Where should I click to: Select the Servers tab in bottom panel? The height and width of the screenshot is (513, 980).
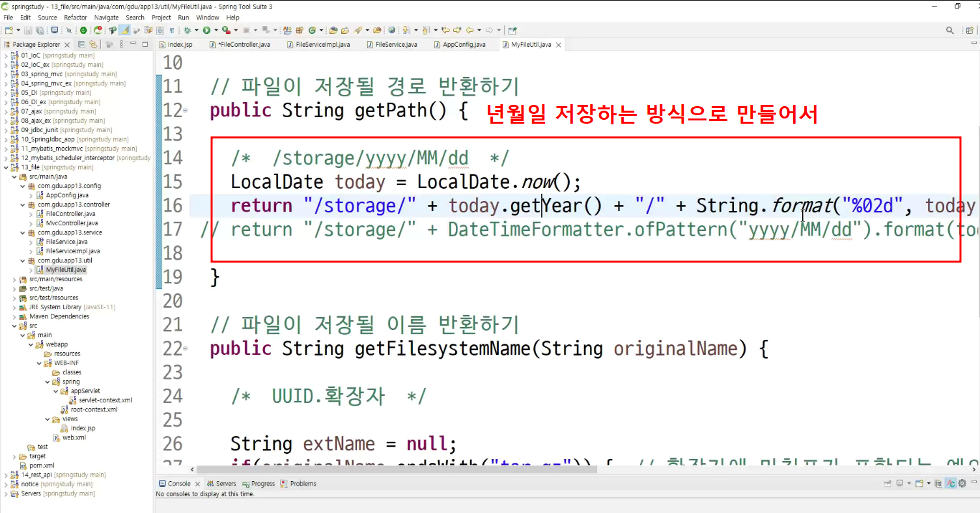[x=221, y=484]
